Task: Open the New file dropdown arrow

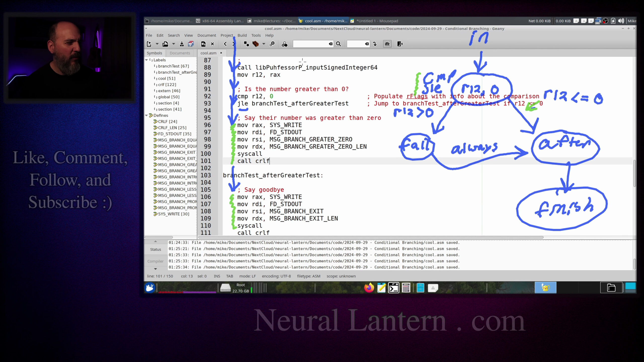Action: click(x=157, y=44)
